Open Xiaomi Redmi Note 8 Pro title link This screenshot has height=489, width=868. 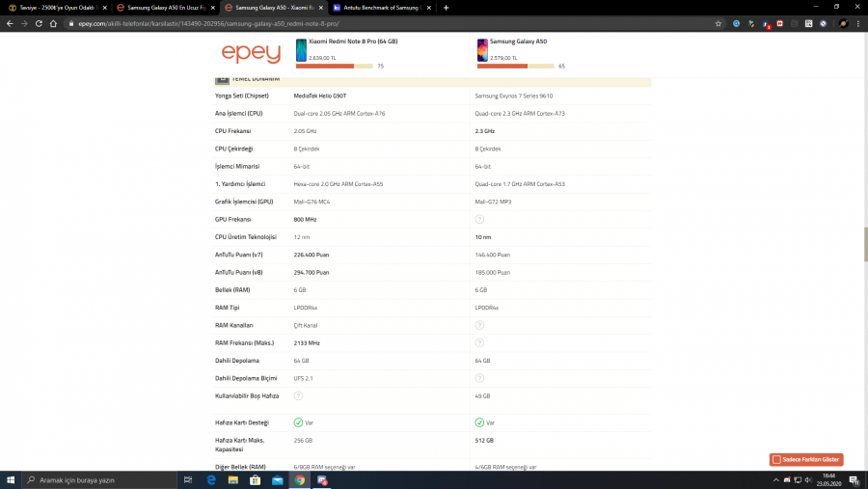(x=353, y=41)
